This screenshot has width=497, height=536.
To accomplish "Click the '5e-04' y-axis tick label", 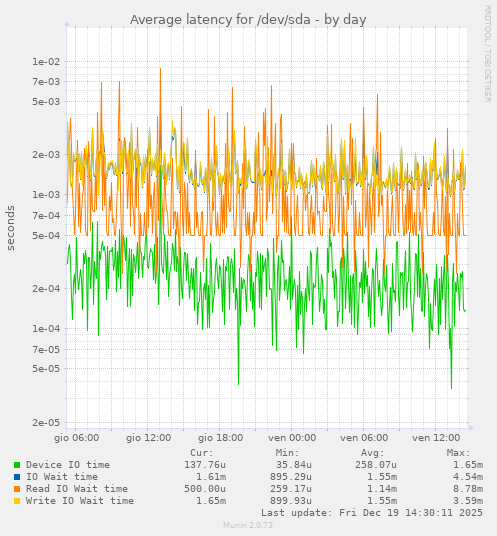I will pyautogui.click(x=46, y=236).
